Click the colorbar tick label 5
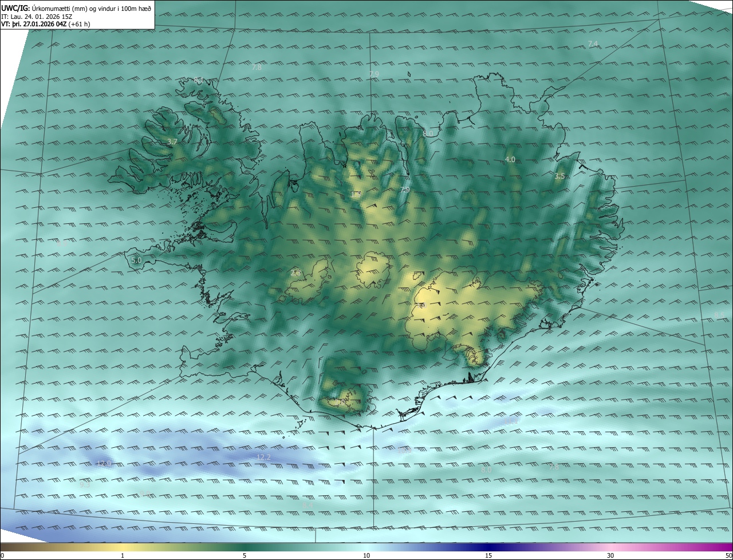 click(245, 555)
